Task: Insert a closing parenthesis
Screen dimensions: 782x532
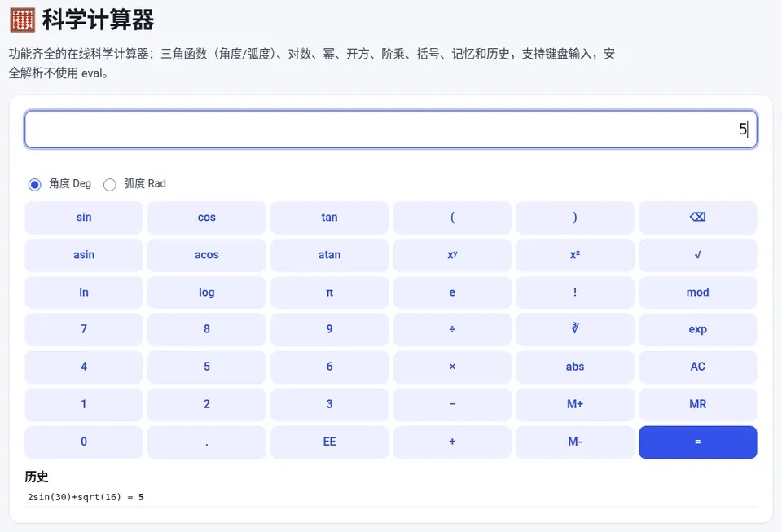Action: click(574, 218)
